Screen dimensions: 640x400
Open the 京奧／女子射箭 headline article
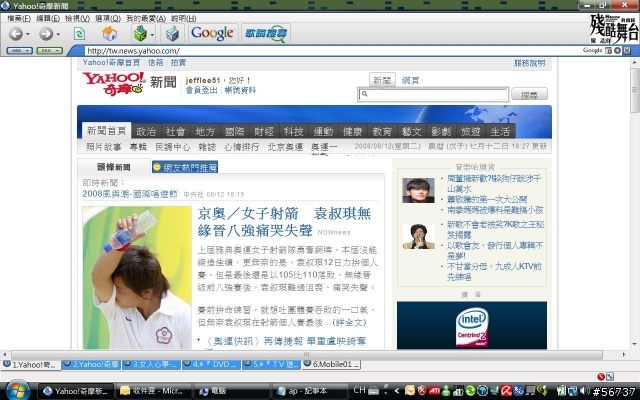[284, 222]
